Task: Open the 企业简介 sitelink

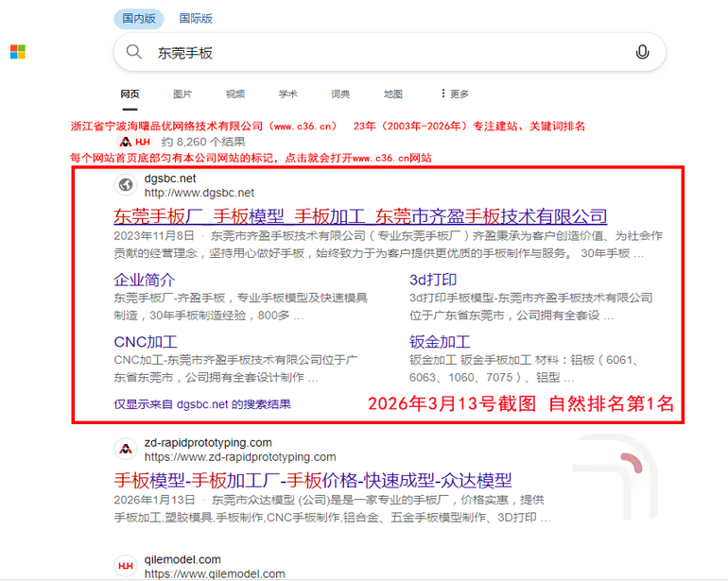Action: pos(145,280)
